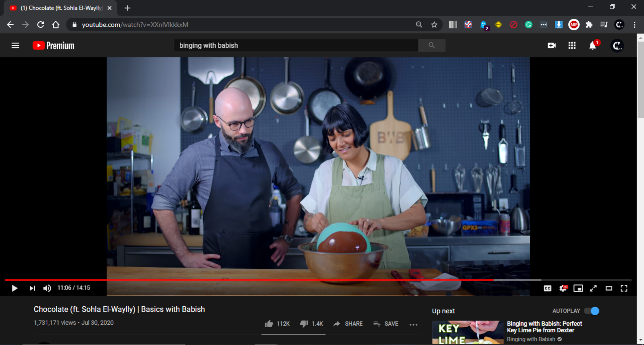
Task: Focus the search box with binging with babish
Action: (x=296, y=45)
